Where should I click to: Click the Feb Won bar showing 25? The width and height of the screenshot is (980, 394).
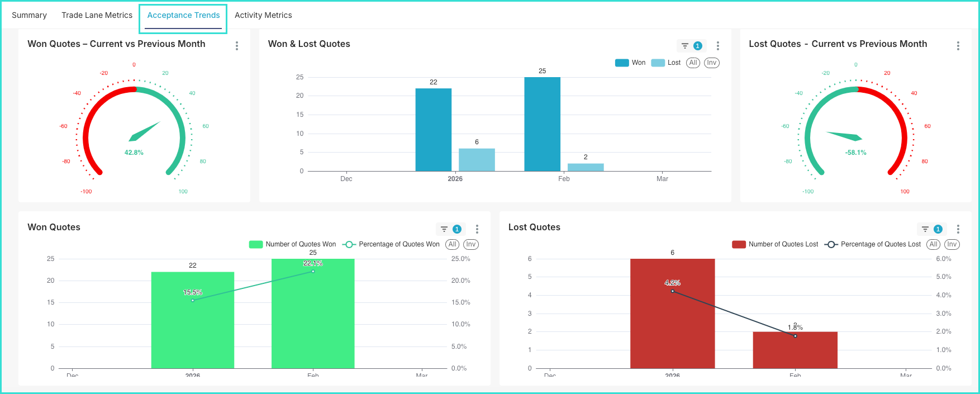[542, 124]
